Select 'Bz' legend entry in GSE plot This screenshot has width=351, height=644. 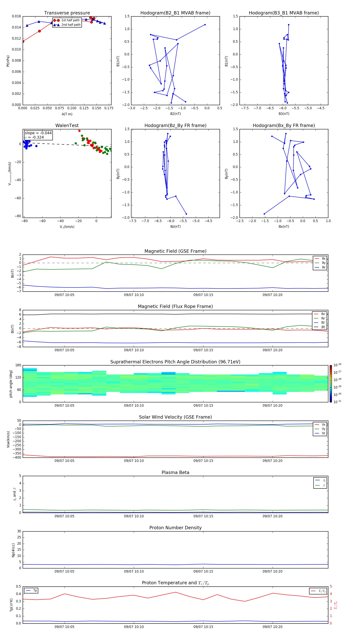(x=320, y=267)
